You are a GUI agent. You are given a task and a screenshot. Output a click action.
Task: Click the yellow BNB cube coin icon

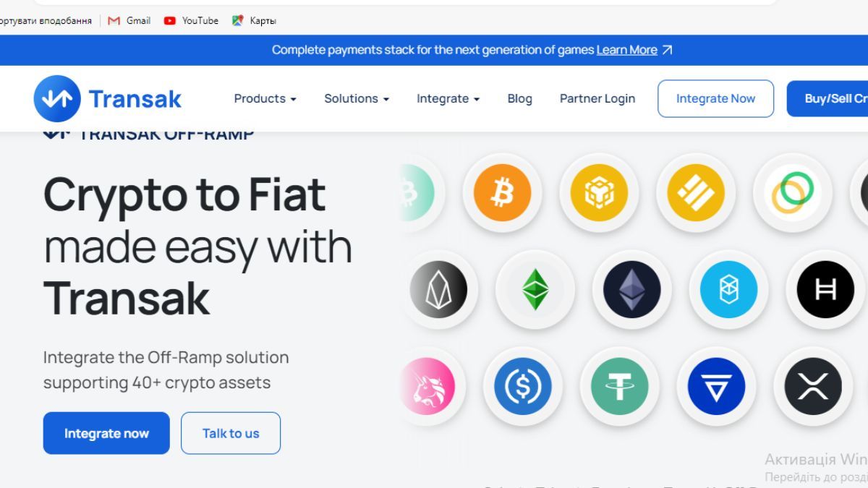[599, 193]
